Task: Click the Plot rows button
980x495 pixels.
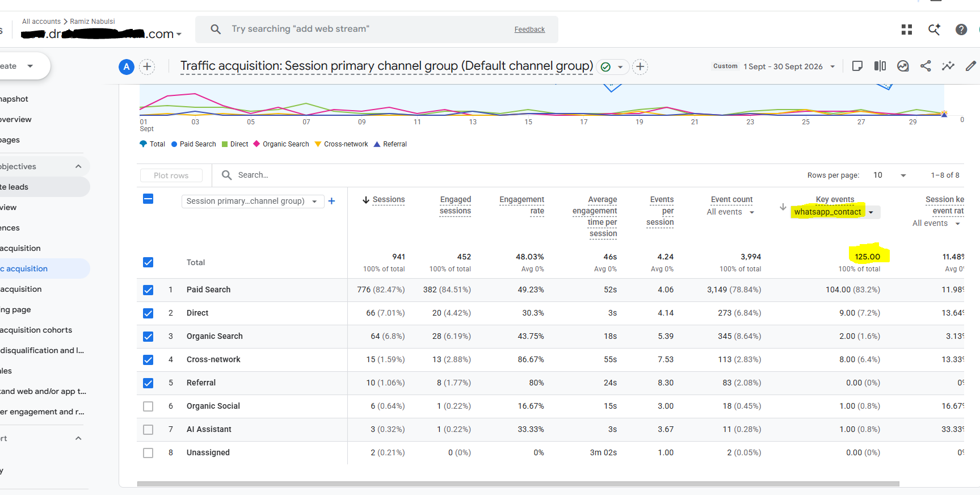Action: 171,175
